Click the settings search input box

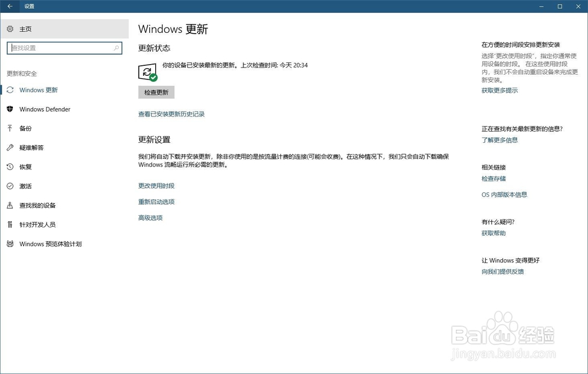[x=65, y=48]
